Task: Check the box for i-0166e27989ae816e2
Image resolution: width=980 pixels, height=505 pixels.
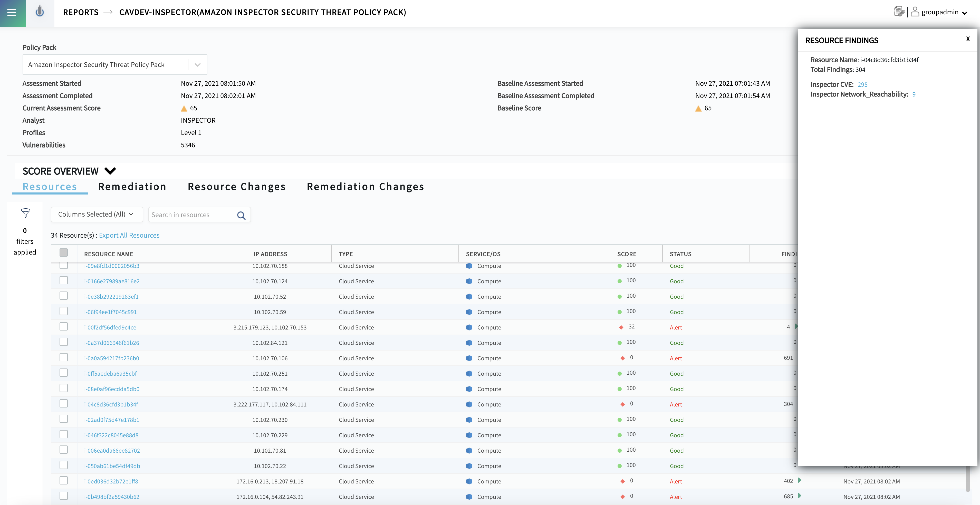Action: tap(64, 280)
